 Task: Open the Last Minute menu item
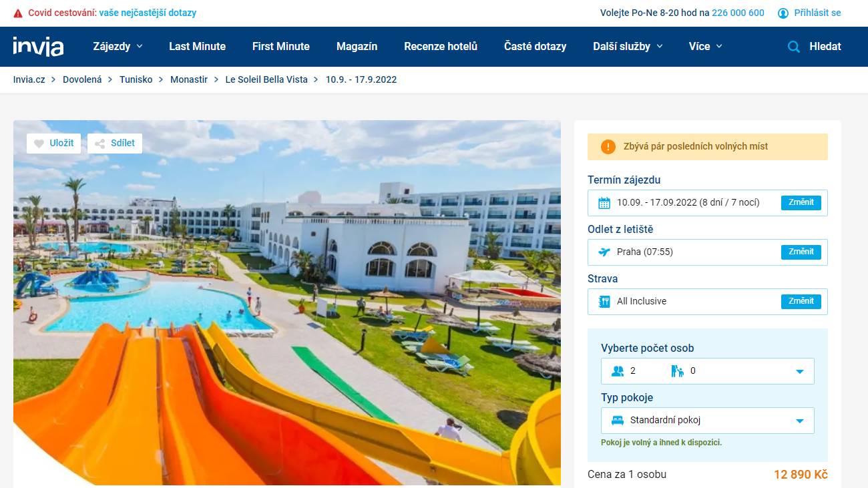click(x=197, y=46)
